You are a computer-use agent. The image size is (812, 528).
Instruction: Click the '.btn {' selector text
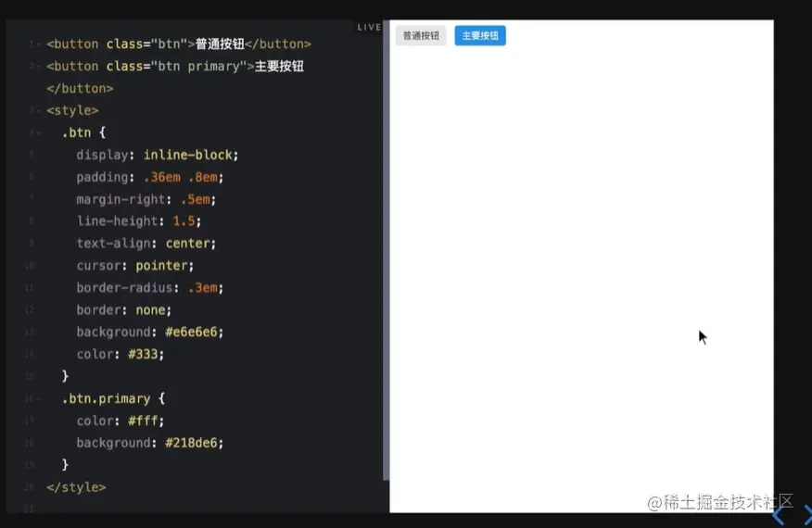83,132
